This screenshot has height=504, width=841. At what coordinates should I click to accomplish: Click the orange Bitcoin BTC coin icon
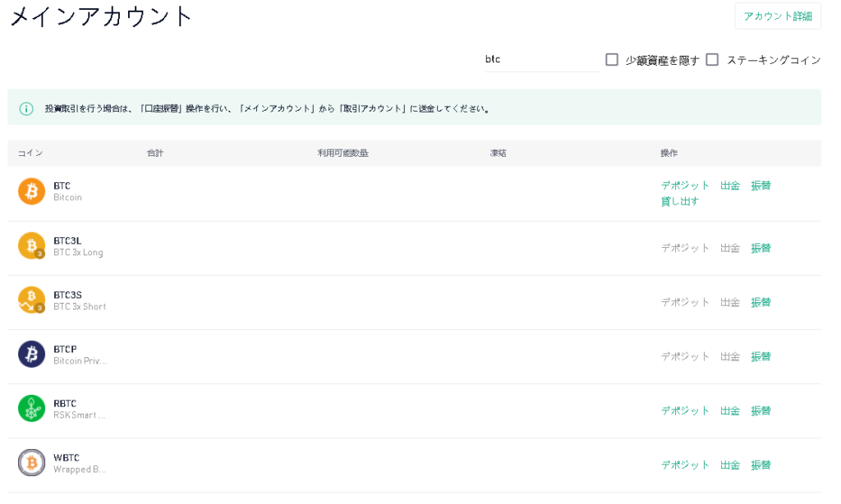point(32,191)
